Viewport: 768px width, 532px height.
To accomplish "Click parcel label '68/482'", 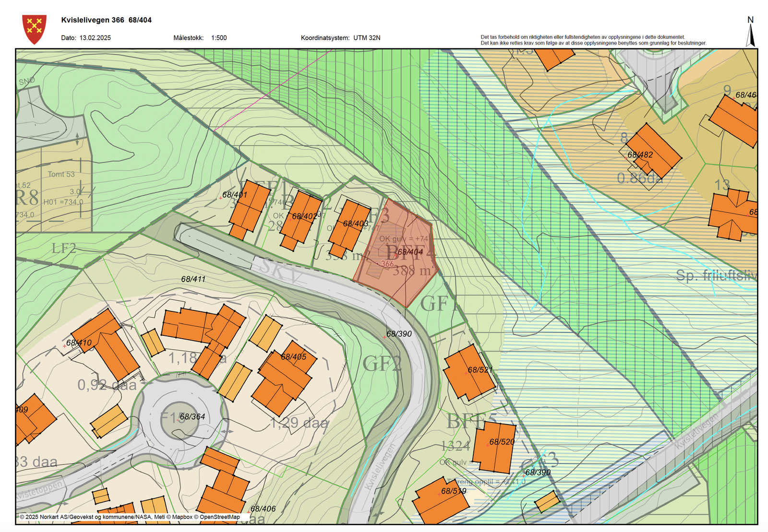I will (640, 155).
